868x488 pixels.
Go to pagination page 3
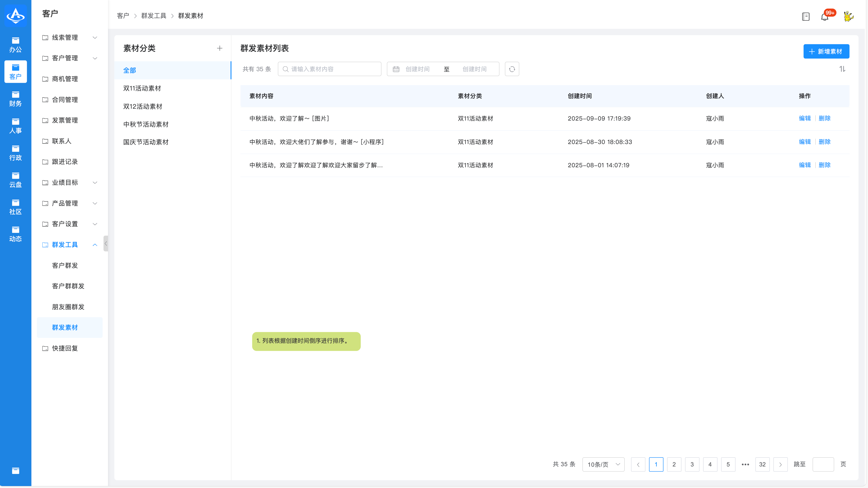point(692,465)
